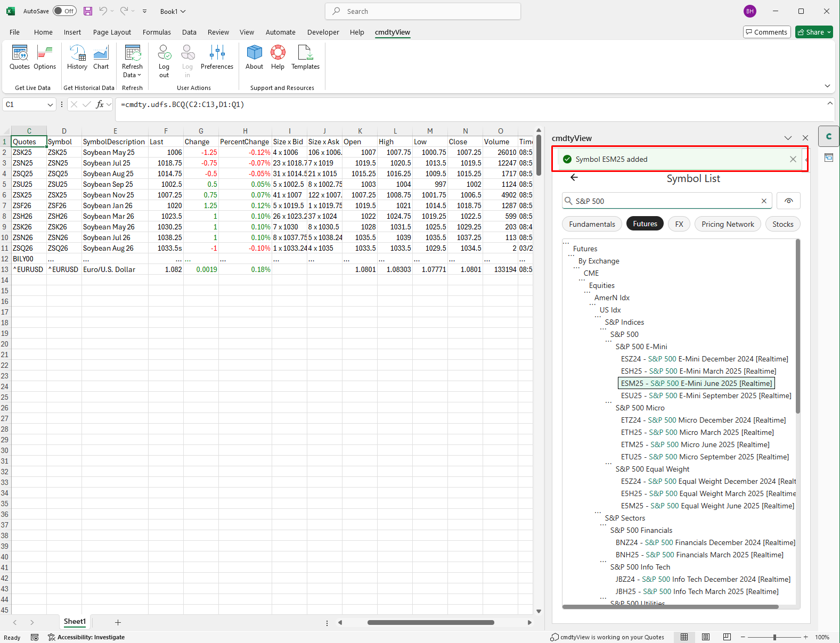Select ESU25 E-Mini September 2025 symbol

[x=706, y=395]
